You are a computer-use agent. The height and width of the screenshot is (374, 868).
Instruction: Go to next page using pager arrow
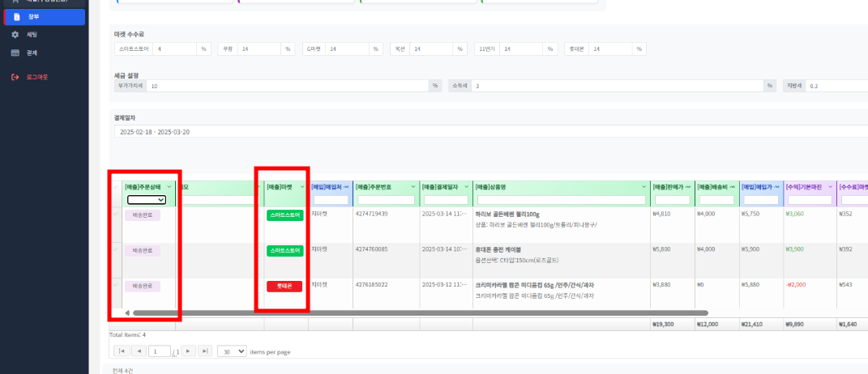click(x=189, y=351)
